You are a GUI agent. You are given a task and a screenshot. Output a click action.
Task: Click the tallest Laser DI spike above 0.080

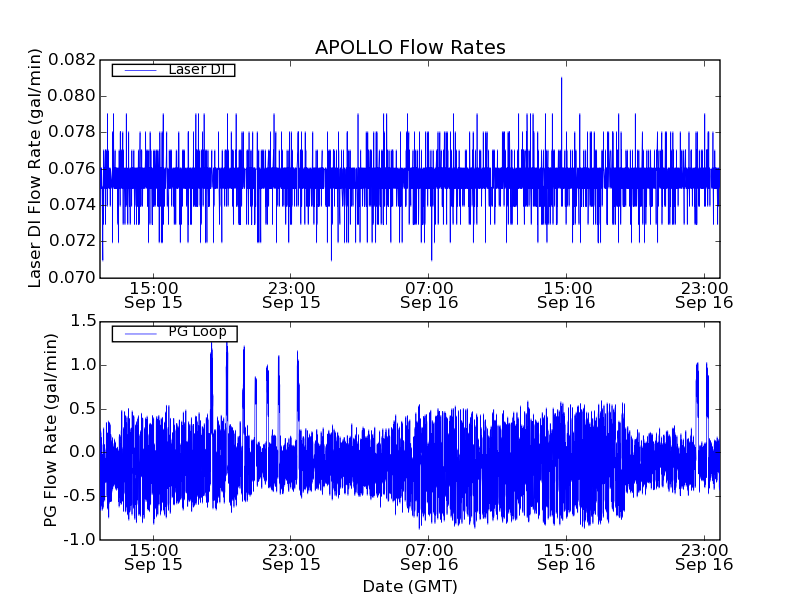[x=561, y=80]
